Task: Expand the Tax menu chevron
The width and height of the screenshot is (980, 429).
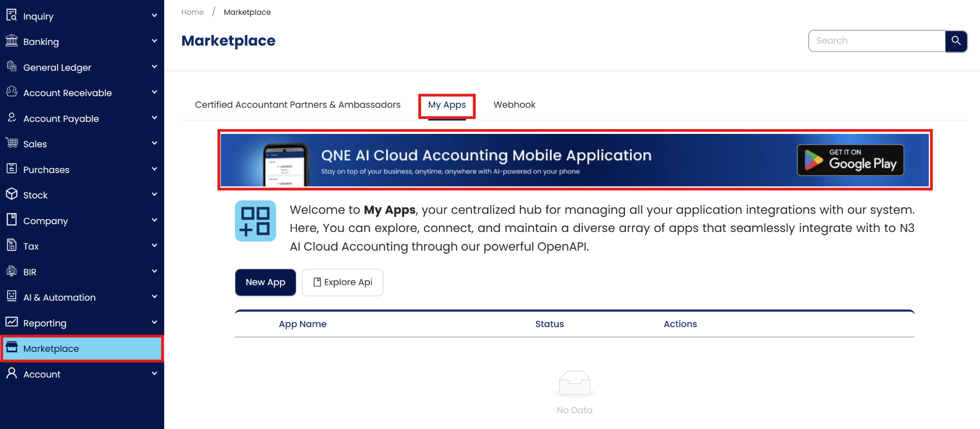Action: (154, 246)
